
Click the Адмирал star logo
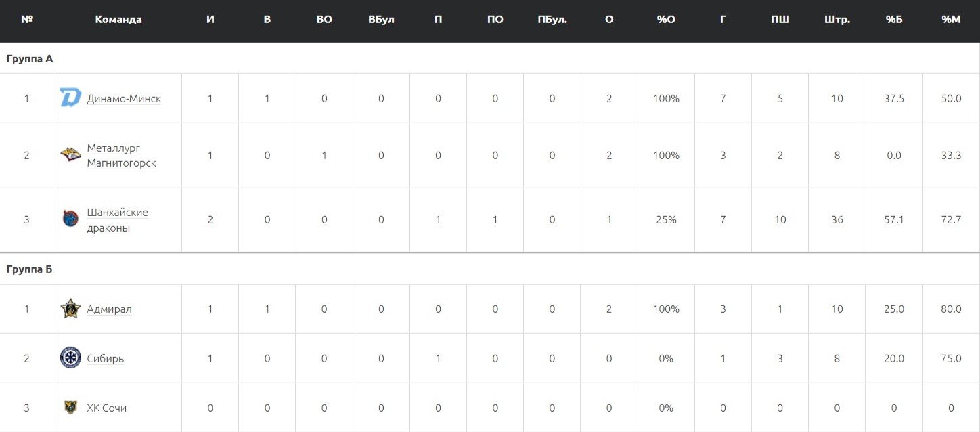[70, 309]
